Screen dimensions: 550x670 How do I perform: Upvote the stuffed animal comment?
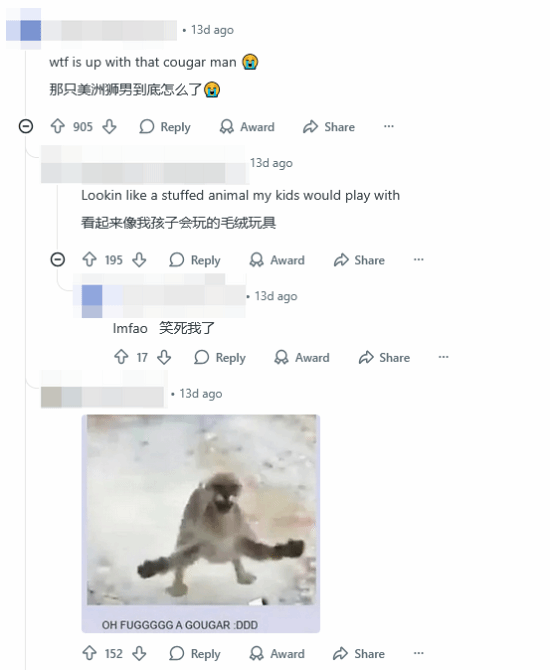click(89, 260)
